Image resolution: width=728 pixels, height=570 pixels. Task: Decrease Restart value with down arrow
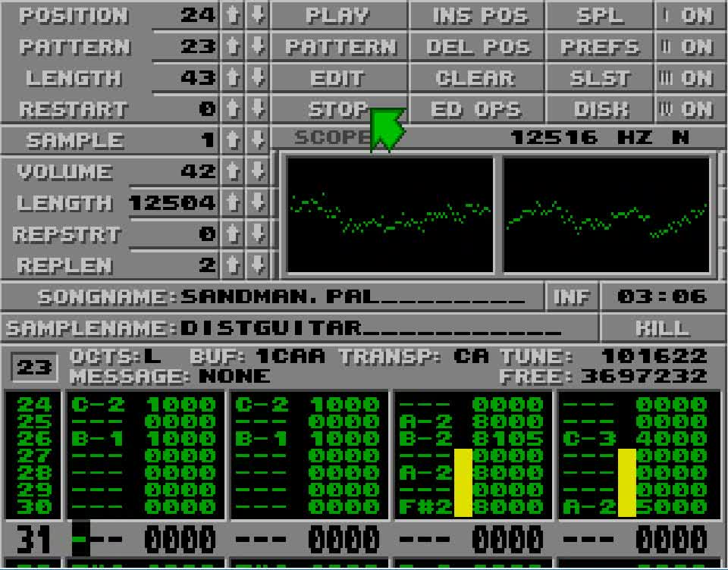pos(258,109)
